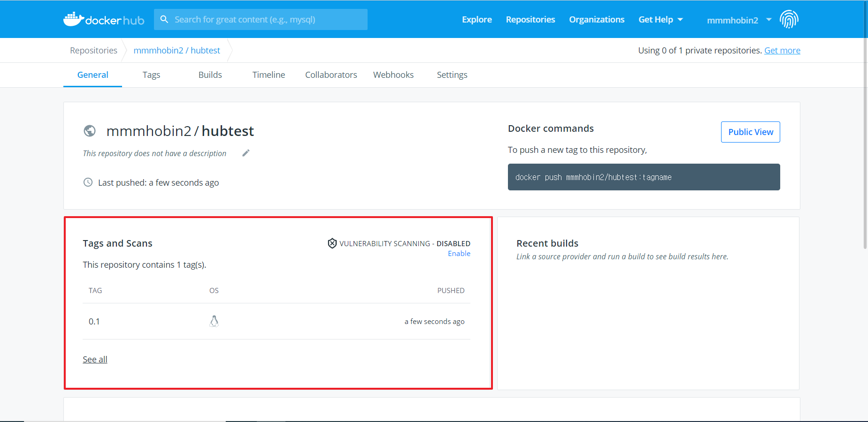Edit description with the pencil icon
The width and height of the screenshot is (868, 422).
click(246, 153)
